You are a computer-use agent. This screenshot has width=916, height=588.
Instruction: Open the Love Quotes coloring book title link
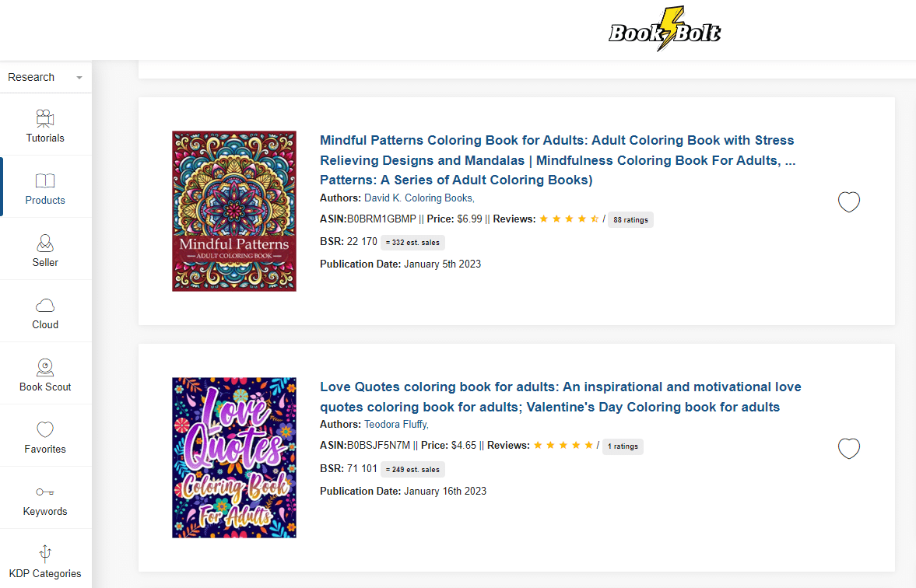click(x=560, y=397)
